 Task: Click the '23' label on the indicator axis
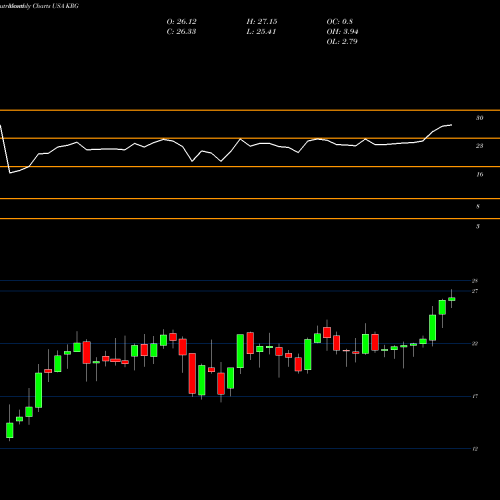479,146
